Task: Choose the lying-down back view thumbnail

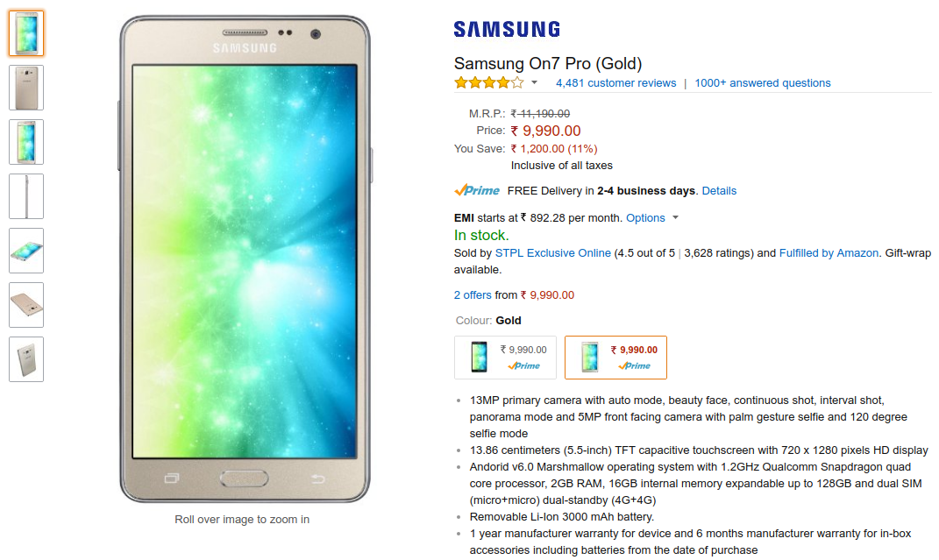Action: (26, 305)
